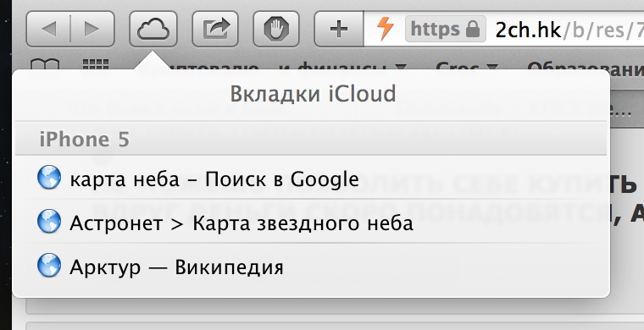The height and width of the screenshot is (330, 644).
Task: Click the AdBlock stop-hand icon
Action: click(276, 29)
